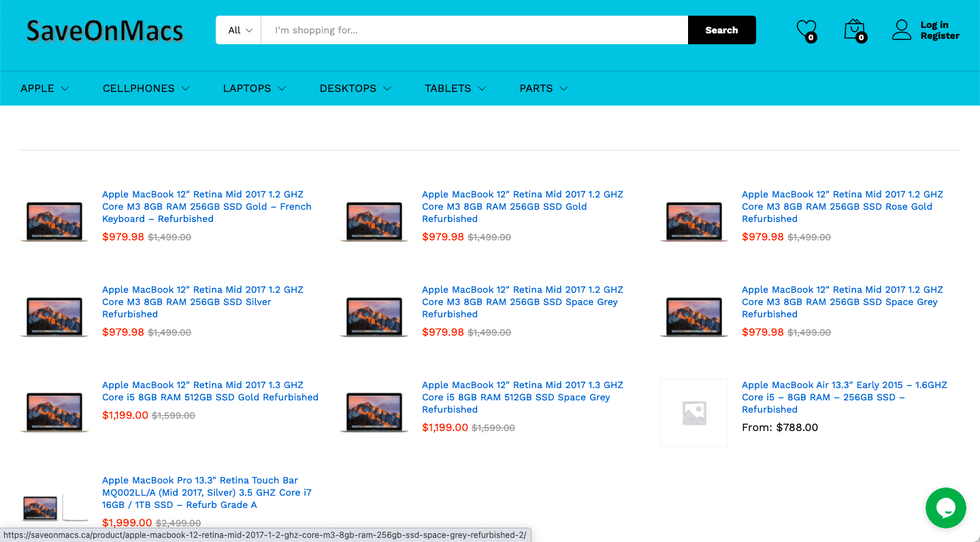Viewport: 980px width, 542px height.
Task: Click the SaveOnMacs logo
Action: (105, 31)
